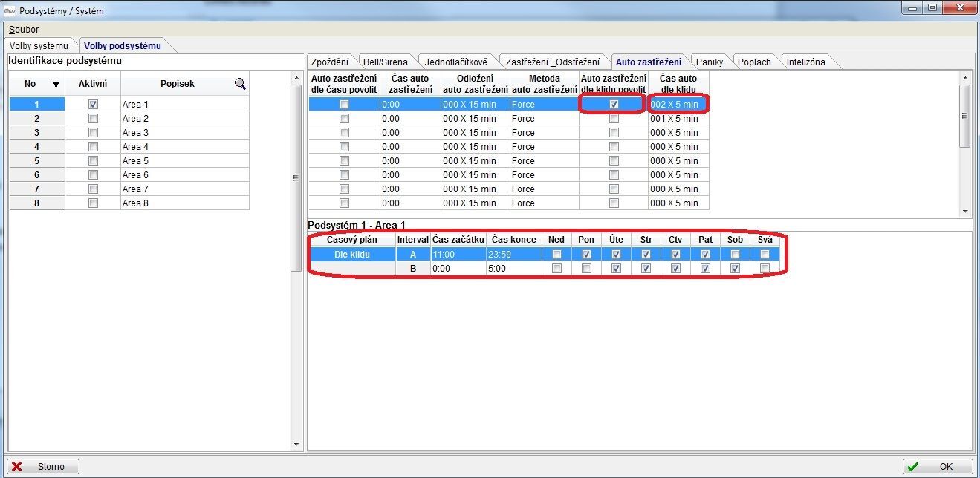Open the Soubor menu
The height and width of the screenshot is (478, 980).
coord(24,30)
